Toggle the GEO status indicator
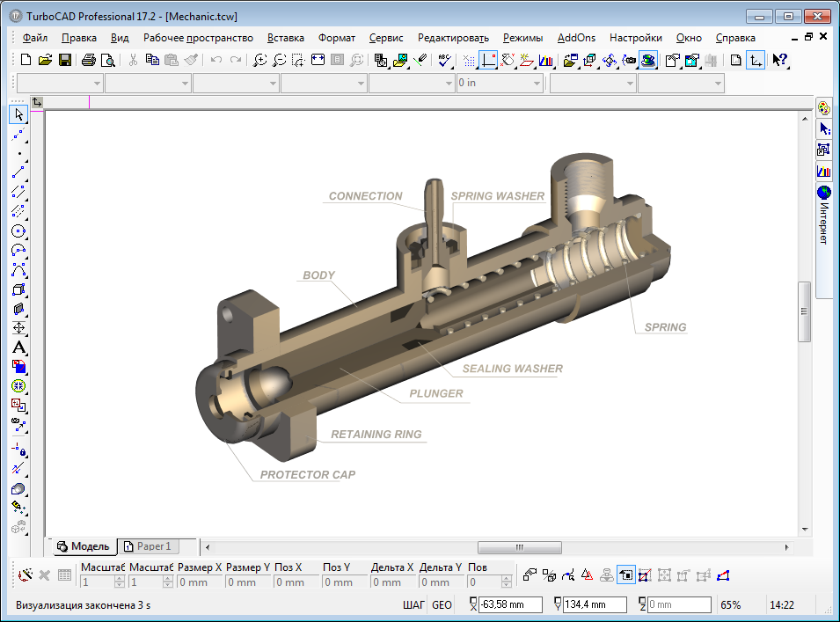 point(442,605)
